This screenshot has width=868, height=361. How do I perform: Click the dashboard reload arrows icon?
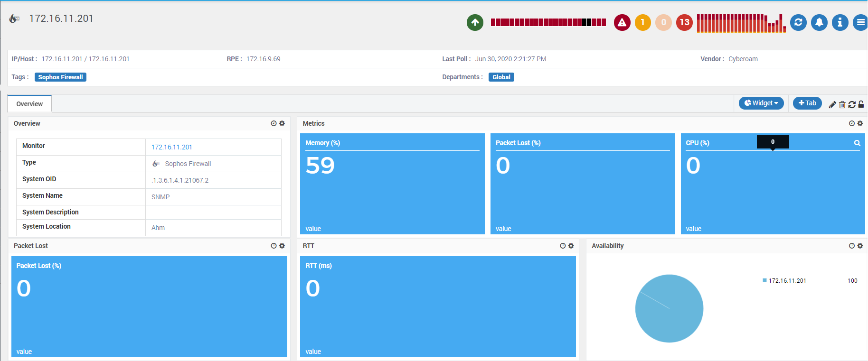point(852,104)
